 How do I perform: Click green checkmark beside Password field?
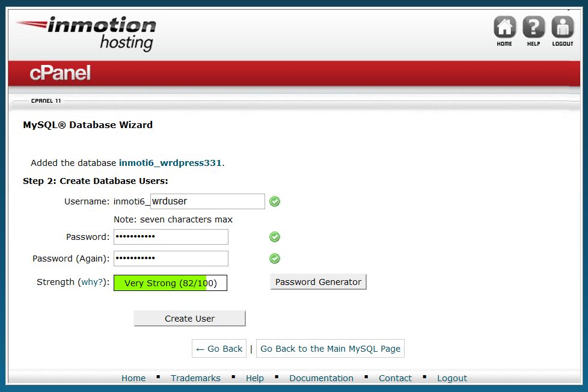(x=275, y=237)
